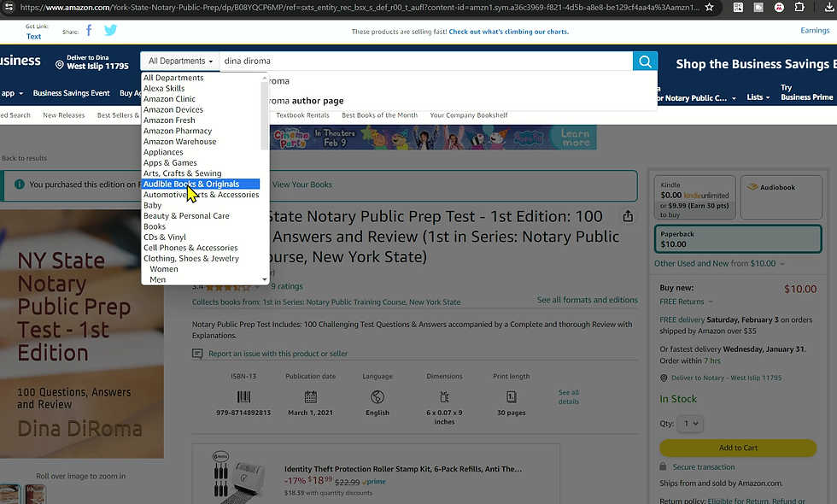This screenshot has width=837, height=504.
Task: Select Amazon Fresh department
Action: [x=169, y=120]
